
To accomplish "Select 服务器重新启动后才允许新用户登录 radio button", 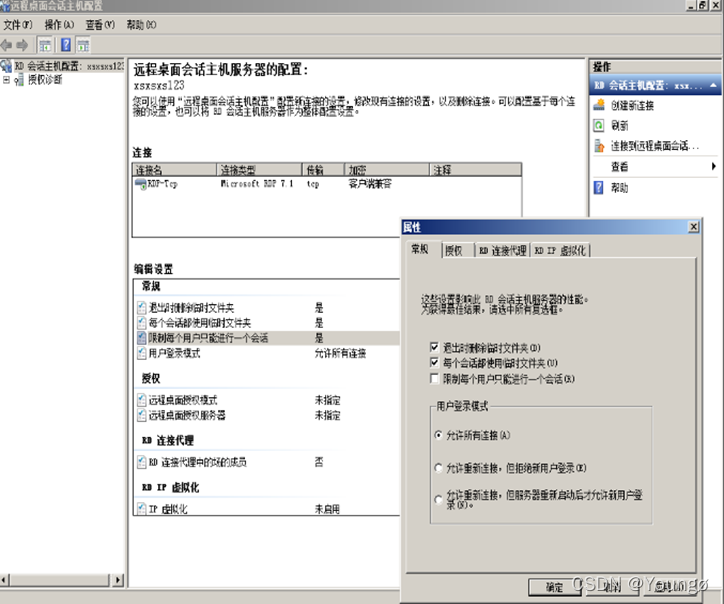I will (x=439, y=500).
